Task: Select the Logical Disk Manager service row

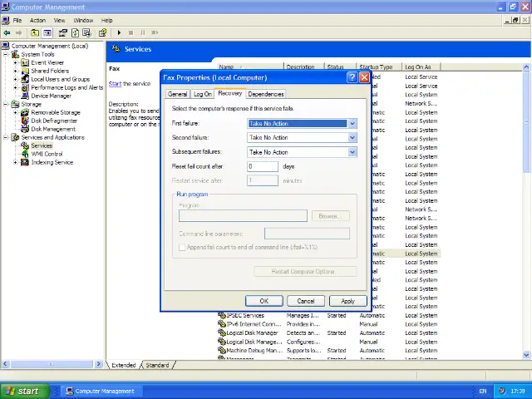Action: tap(329, 333)
